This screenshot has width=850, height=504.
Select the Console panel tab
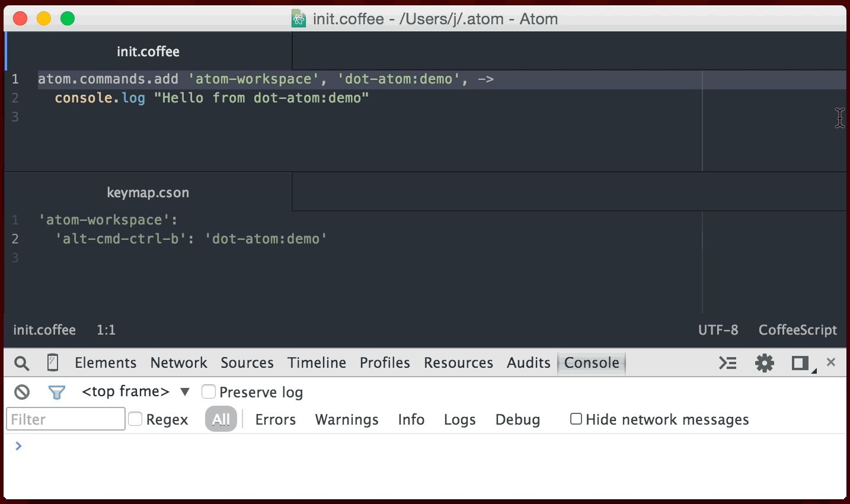592,362
